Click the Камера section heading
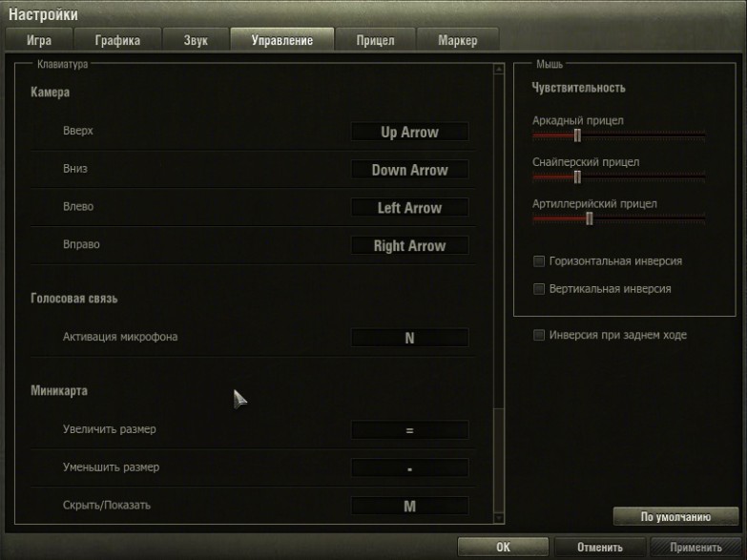This screenshot has width=747, height=560. pos(50,92)
